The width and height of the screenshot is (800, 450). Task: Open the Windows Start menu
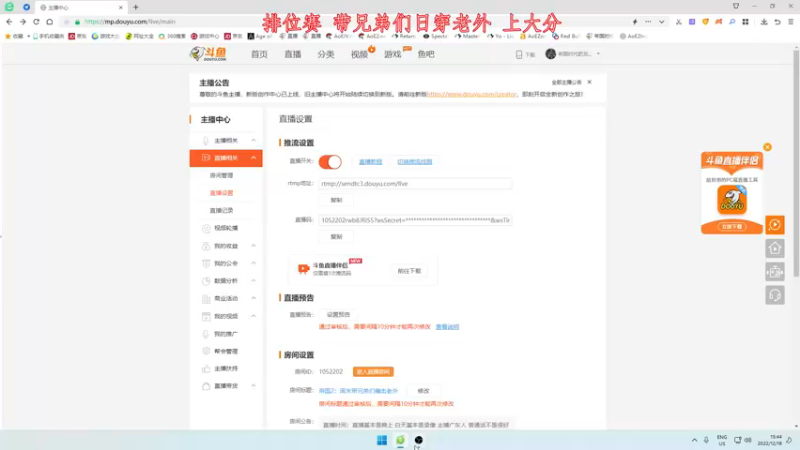point(382,440)
